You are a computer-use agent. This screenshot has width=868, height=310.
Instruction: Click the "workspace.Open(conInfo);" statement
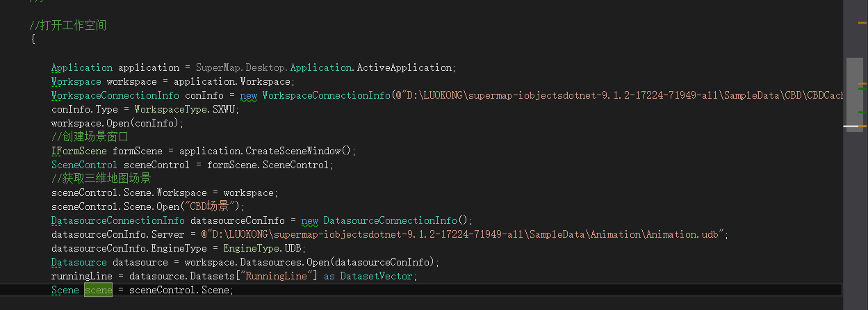tap(117, 123)
